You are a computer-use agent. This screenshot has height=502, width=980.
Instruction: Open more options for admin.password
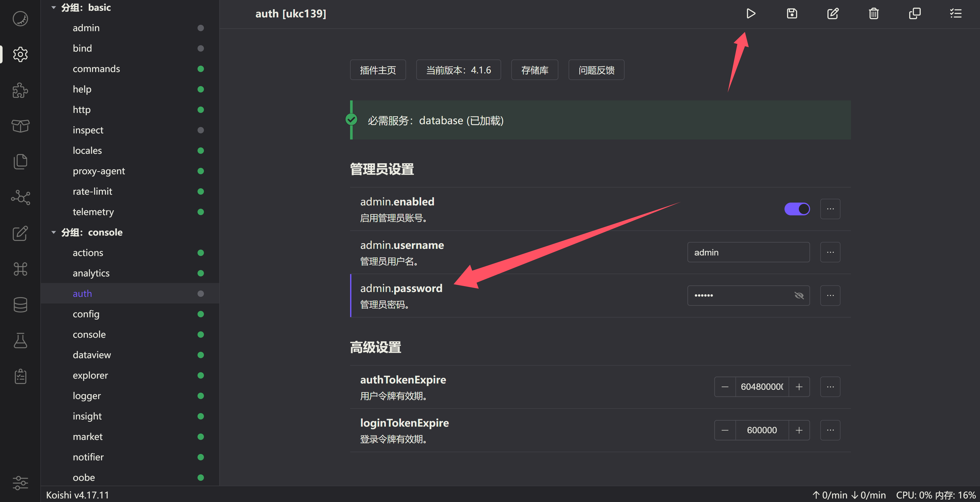pyautogui.click(x=830, y=296)
